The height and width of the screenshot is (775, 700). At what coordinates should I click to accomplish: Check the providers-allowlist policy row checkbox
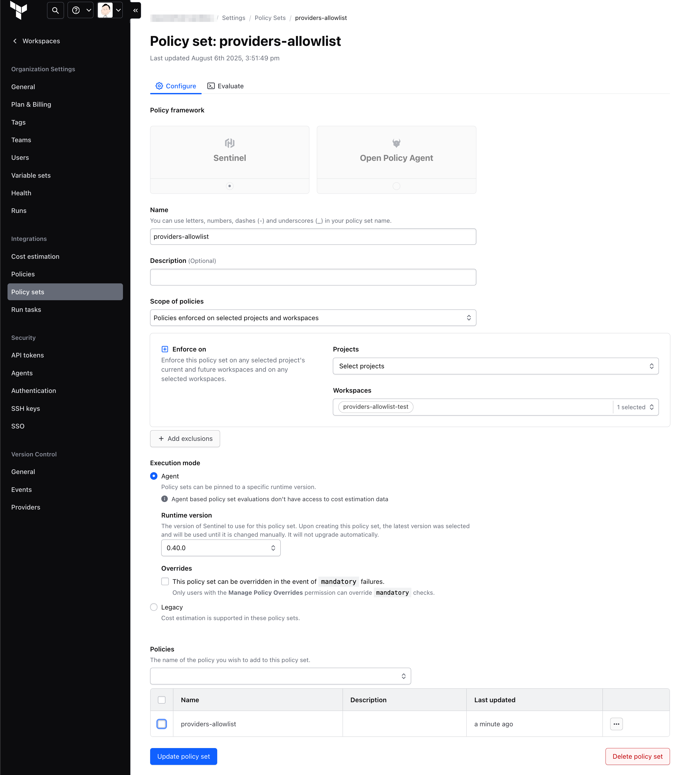click(162, 724)
